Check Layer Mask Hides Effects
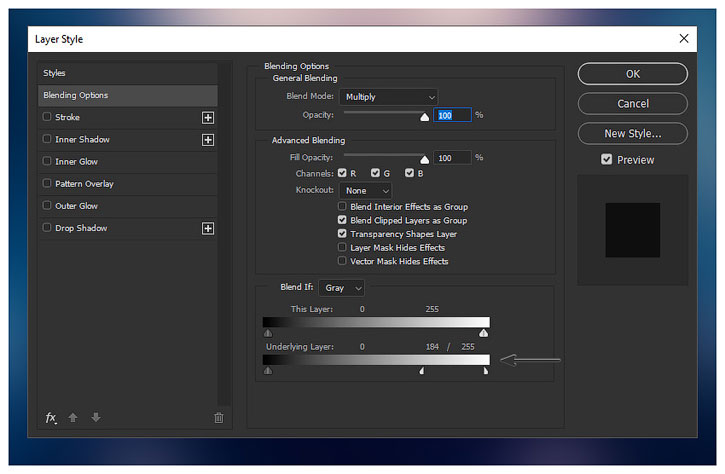The width and height of the screenshot is (725, 474). coord(342,247)
